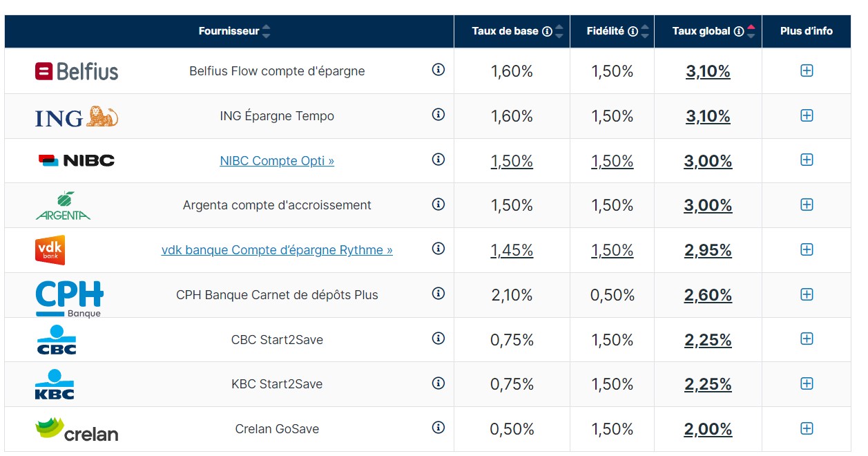The height and width of the screenshot is (456, 868).
Task: Sort by Taux global column arrows
Action: [751, 31]
